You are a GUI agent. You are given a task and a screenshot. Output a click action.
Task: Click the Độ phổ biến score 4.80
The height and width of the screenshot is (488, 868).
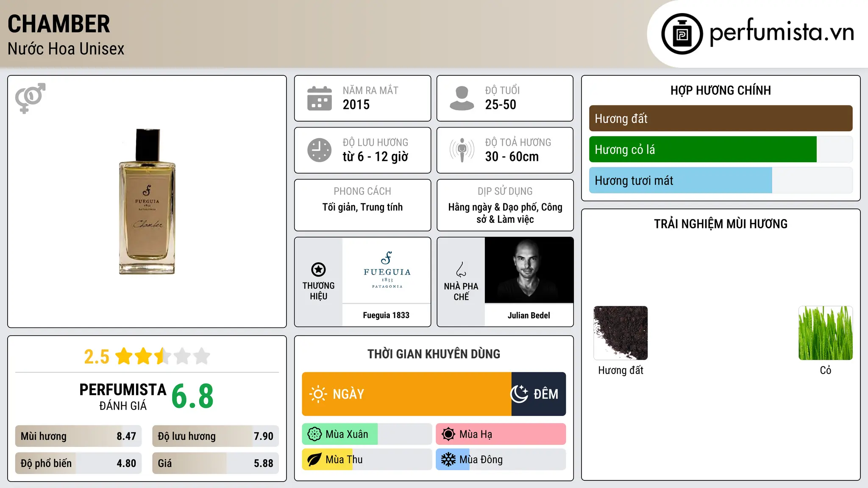[x=126, y=463]
